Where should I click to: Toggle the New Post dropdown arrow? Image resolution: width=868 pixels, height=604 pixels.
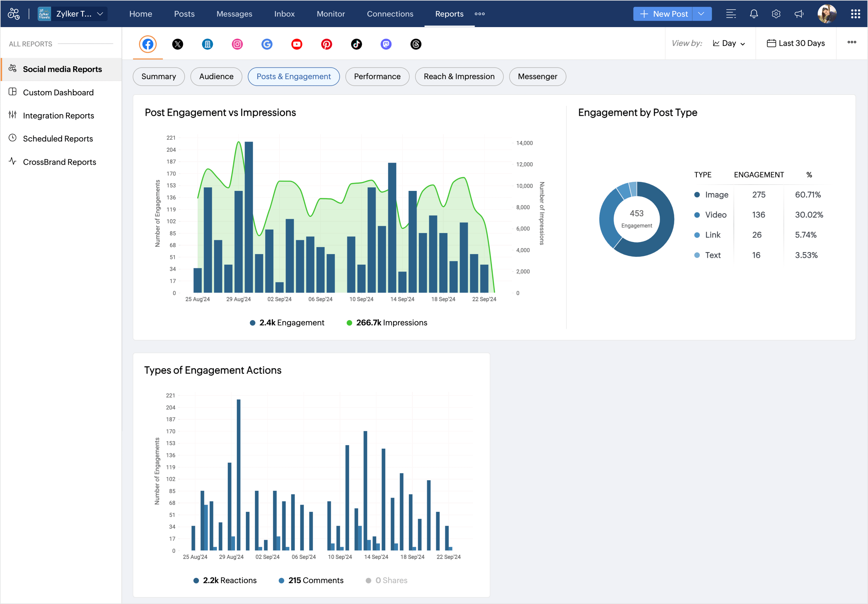702,13
